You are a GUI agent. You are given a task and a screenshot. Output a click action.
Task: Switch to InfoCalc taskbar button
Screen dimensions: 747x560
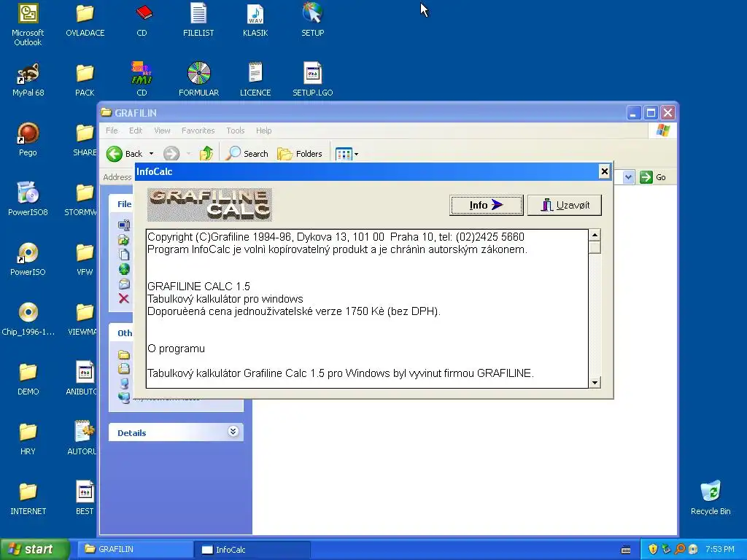click(252, 550)
